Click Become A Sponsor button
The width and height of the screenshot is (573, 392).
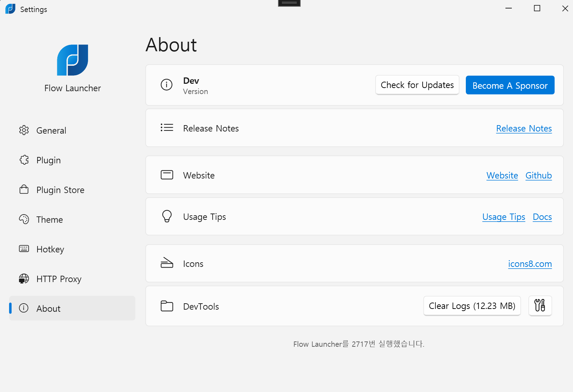point(510,85)
